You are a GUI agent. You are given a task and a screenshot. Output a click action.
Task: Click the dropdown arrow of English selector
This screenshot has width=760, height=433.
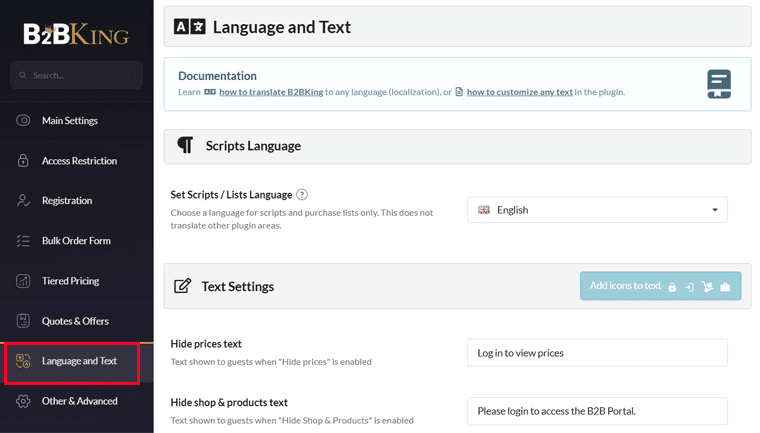pos(714,210)
